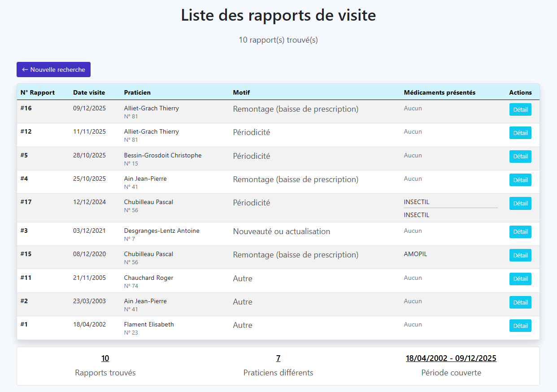Open detail for the oldest rapport #1
The image size is (557, 392).
[520, 326]
